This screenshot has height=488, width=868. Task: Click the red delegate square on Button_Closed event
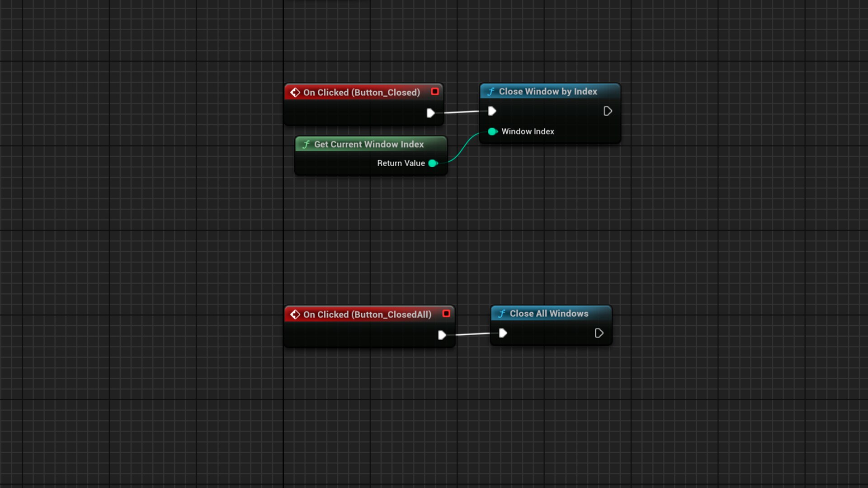pos(435,91)
